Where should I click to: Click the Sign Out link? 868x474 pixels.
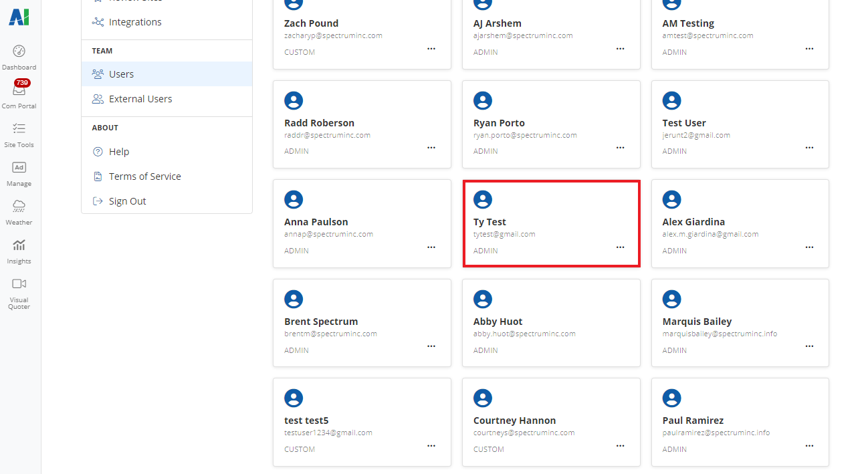pos(127,201)
